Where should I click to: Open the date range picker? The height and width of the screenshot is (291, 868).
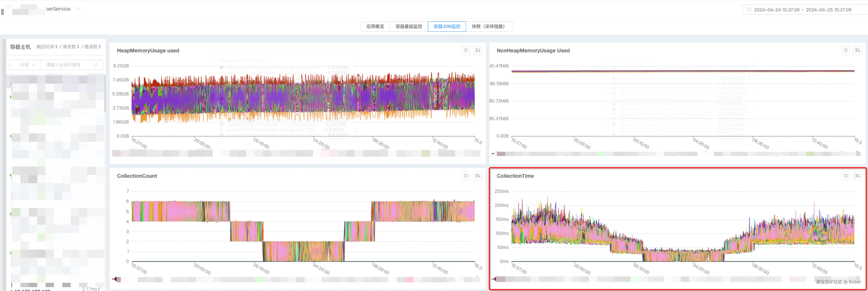(x=802, y=10)
